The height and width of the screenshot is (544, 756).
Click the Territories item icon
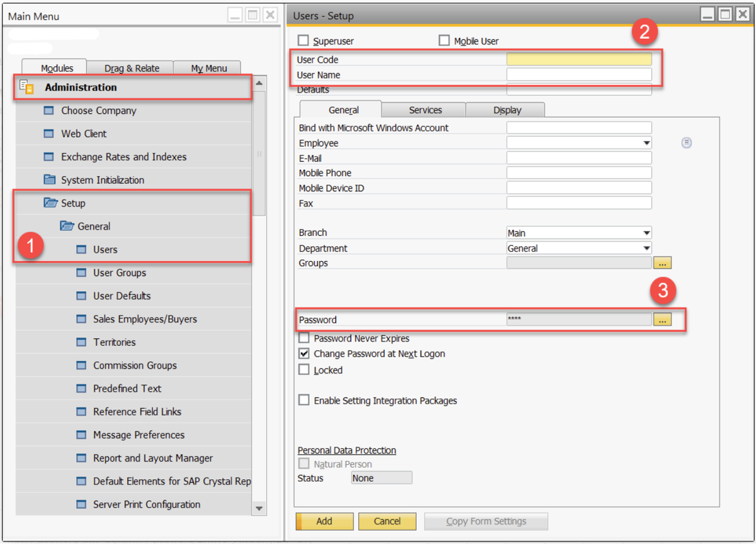81,343
